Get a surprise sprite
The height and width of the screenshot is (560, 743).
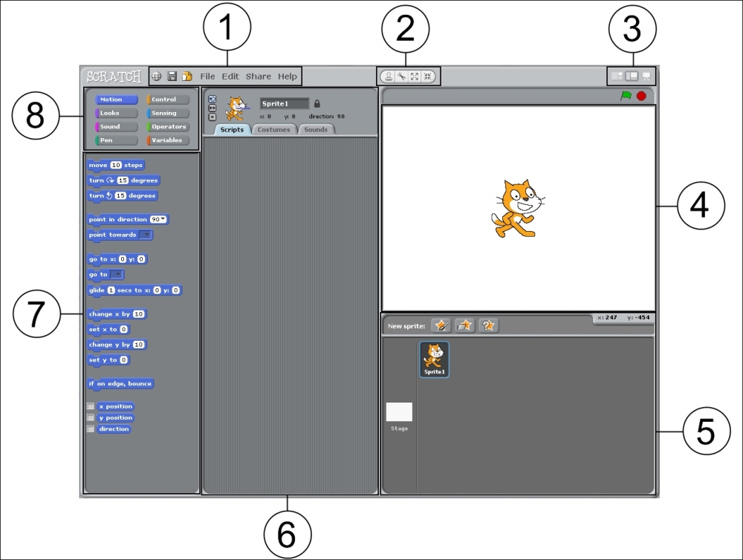pos(488,325)
